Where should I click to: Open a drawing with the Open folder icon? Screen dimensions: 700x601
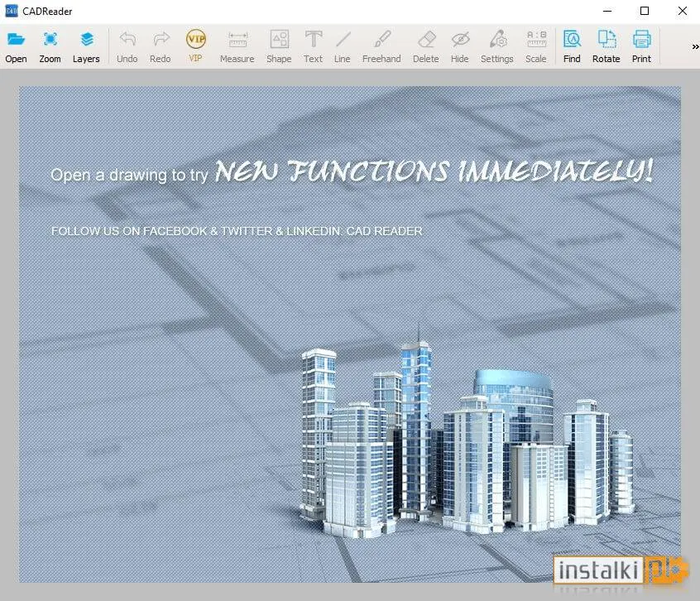point(16,47)
